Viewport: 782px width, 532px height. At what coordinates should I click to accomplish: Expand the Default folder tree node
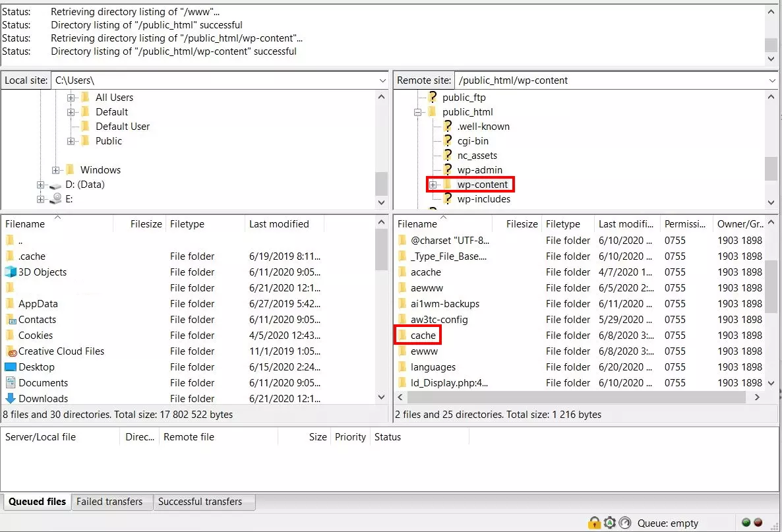[71, 112]
